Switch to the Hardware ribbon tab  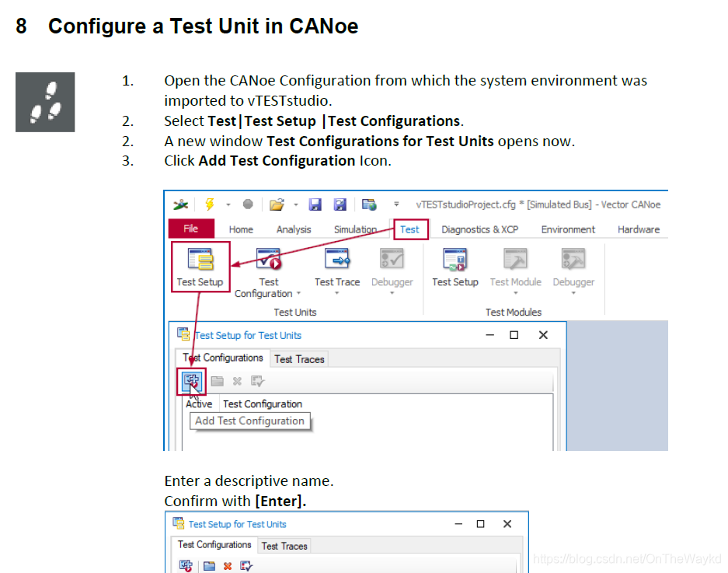pos(639,229)
